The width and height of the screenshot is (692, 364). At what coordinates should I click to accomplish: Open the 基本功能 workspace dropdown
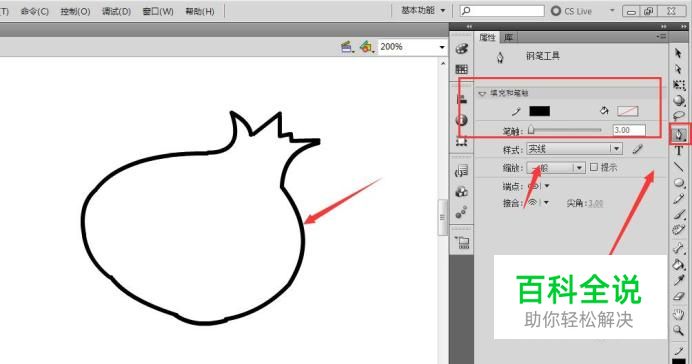[x=423, y=11]
